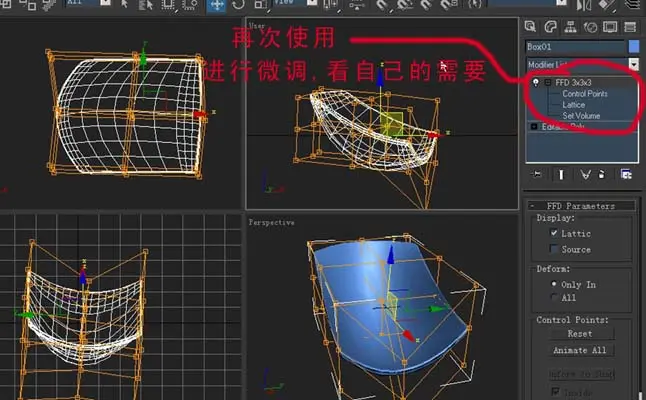Screen dimensions: 646x400
Task: Select the Move tool in toolbar
Action: (x=217, y=5)
